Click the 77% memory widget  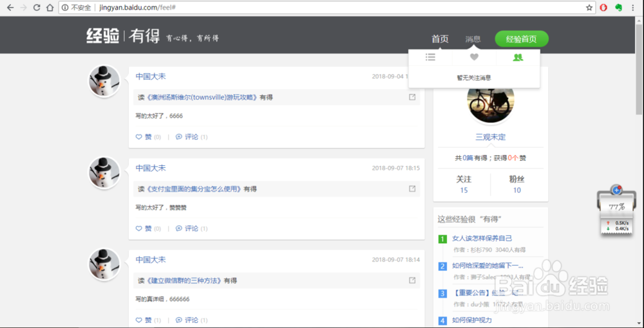pos(616,206)
